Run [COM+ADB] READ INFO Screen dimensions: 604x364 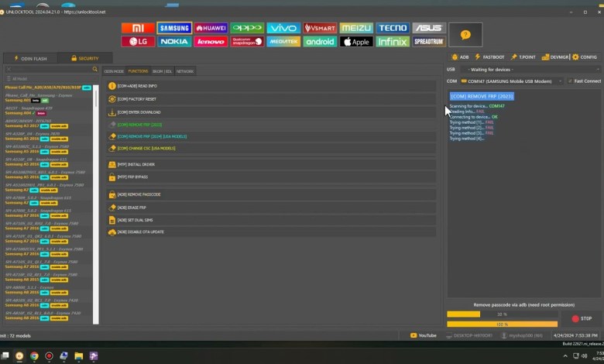click(x=271, y=86)
